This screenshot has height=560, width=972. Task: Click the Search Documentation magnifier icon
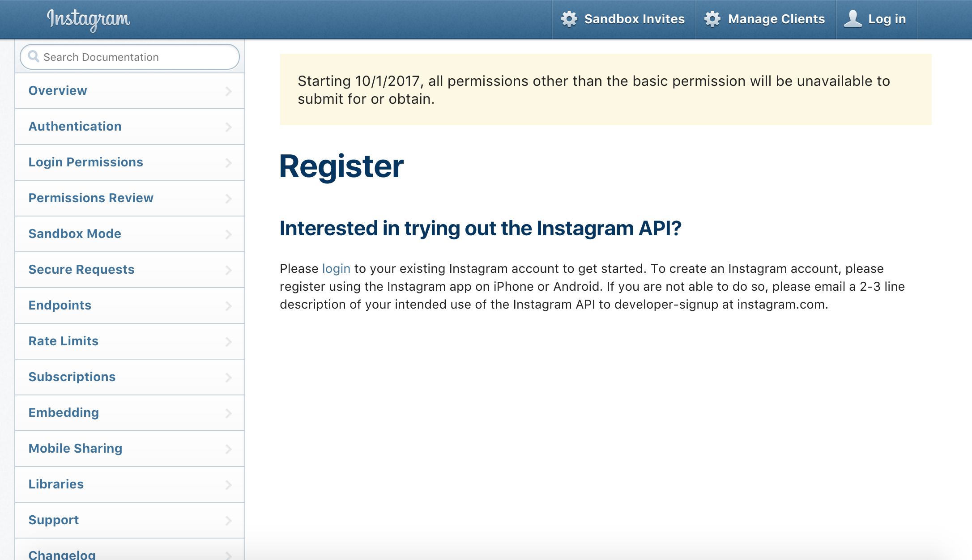34,57
